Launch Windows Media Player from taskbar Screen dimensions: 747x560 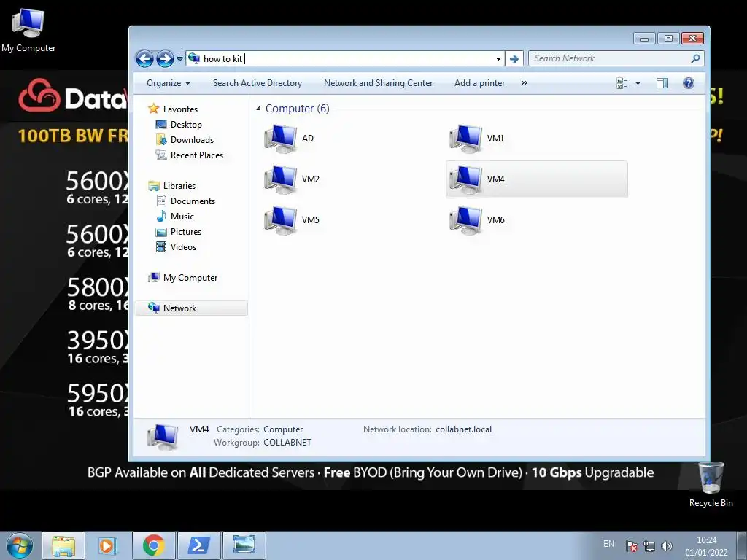point(108,545)
